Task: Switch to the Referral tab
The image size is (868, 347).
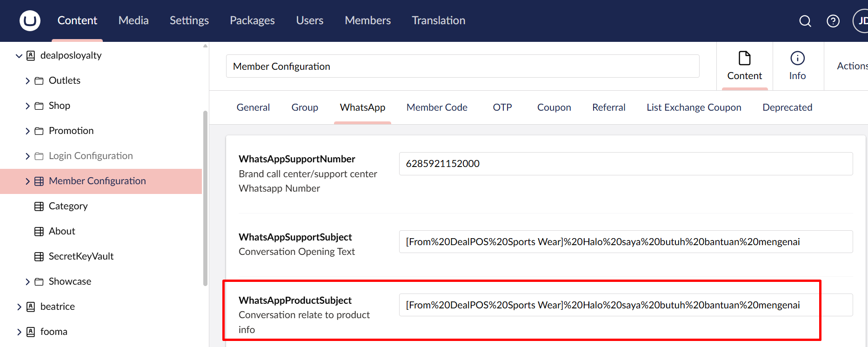Action: (608, 107)
